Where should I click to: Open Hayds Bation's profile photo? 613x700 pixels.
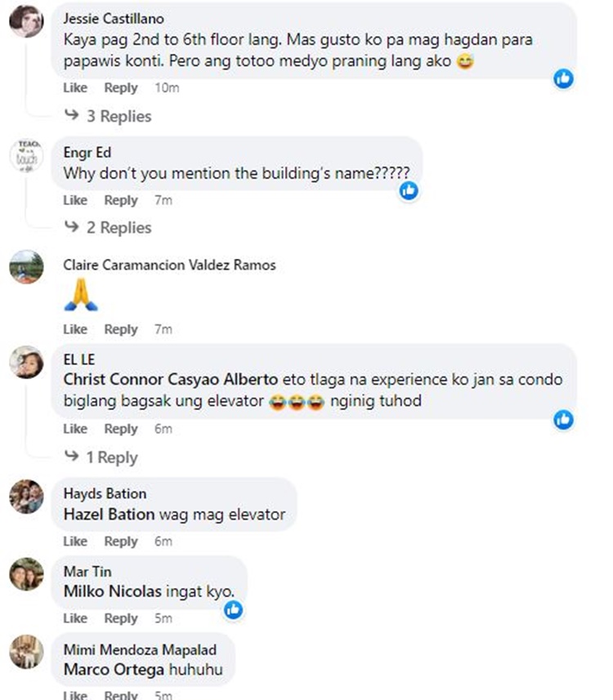(x=26, y=497)
